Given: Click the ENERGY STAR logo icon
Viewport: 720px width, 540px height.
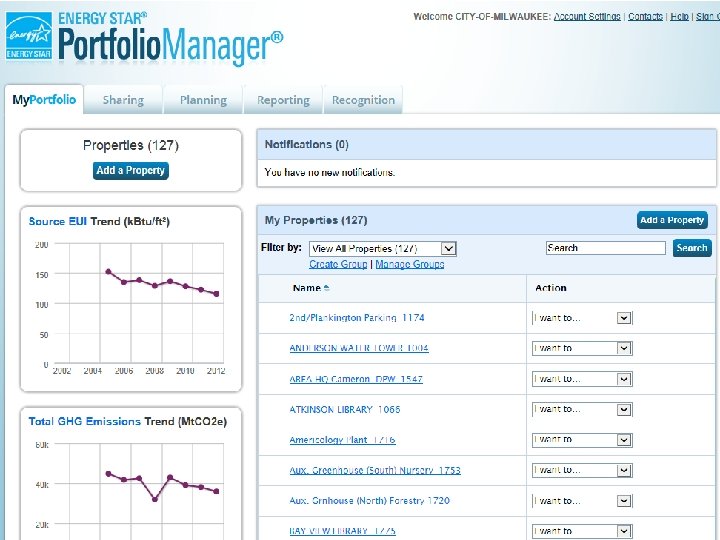Looking at the screenshot, I should coord(29,36).
